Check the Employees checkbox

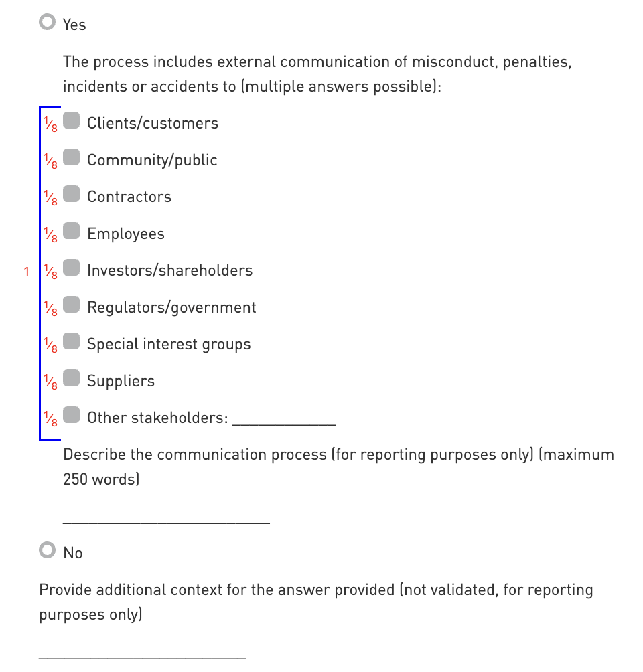point(72,232)
